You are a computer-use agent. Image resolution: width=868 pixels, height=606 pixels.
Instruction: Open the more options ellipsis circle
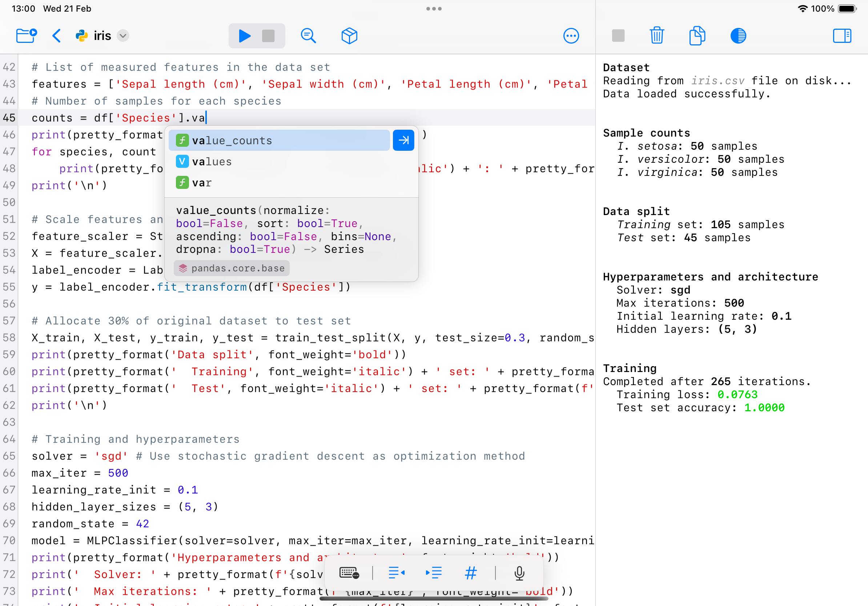tap(571, 36)
